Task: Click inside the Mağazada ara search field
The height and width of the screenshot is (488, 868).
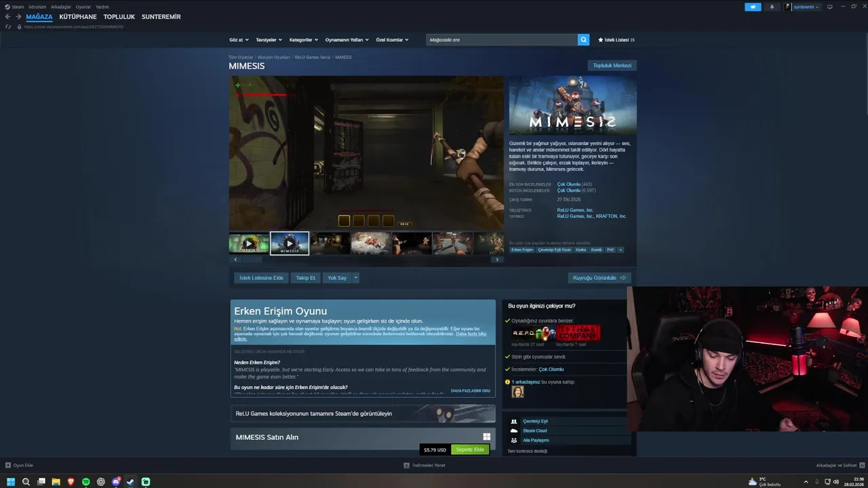Action: pyautogui.click(x=502, y=40)
